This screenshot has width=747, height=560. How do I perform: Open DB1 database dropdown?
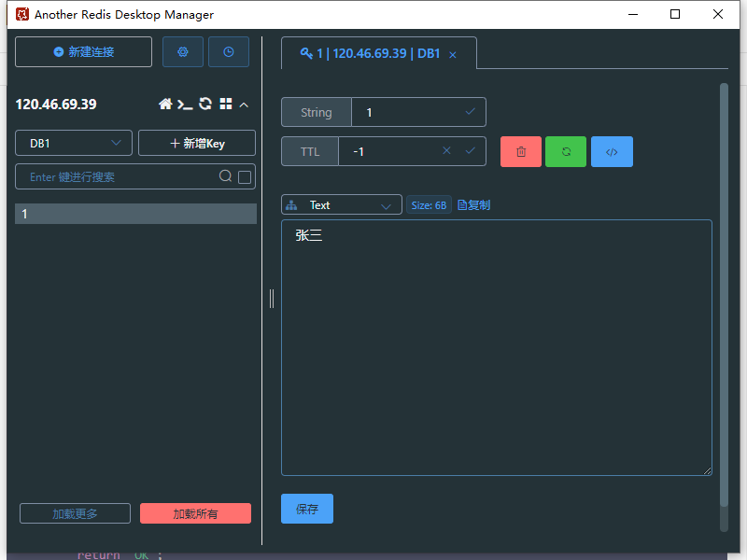click(x=74, y=143)
